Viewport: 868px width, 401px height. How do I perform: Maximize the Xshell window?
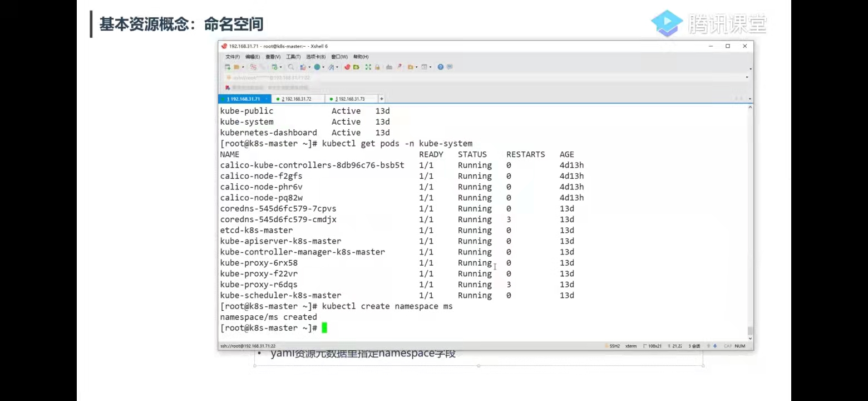[728, 46]
